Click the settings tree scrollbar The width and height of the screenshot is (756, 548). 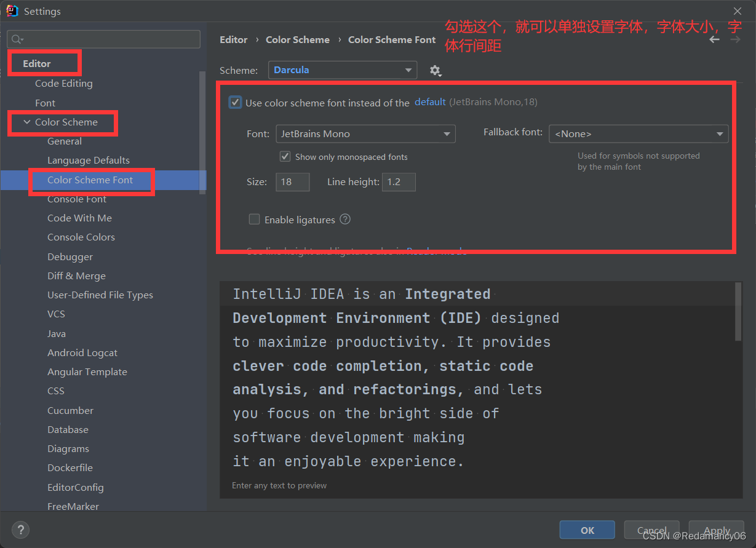[x=202, y=132]
